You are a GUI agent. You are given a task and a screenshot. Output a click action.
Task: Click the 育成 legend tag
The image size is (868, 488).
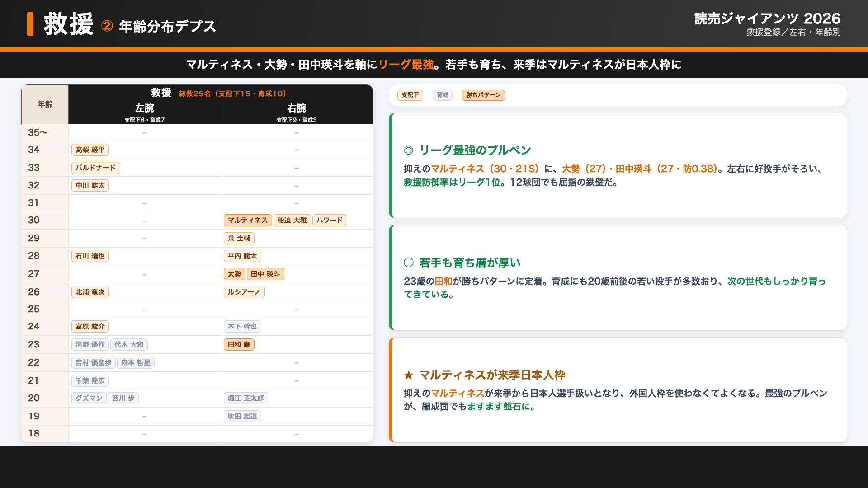(x=443, y=95)
